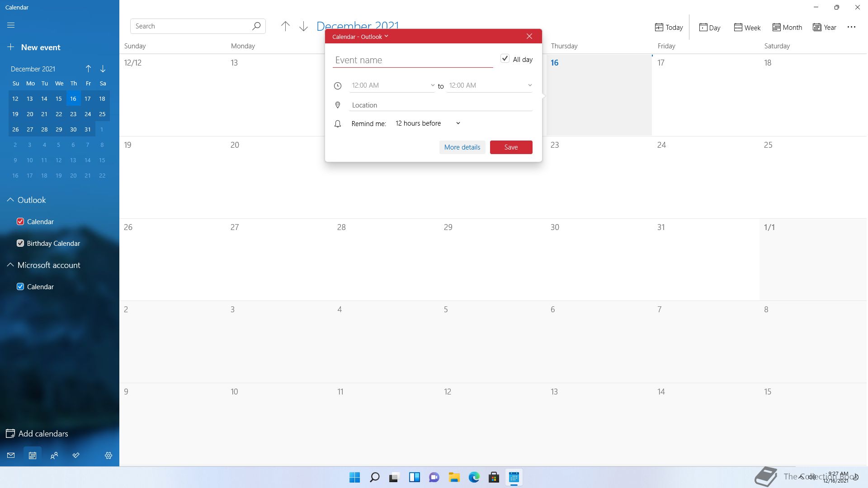Select the Calendar icon in bottom bar
Image resolution: width=868 pixels, height=488 pixels.
[33, 455]
